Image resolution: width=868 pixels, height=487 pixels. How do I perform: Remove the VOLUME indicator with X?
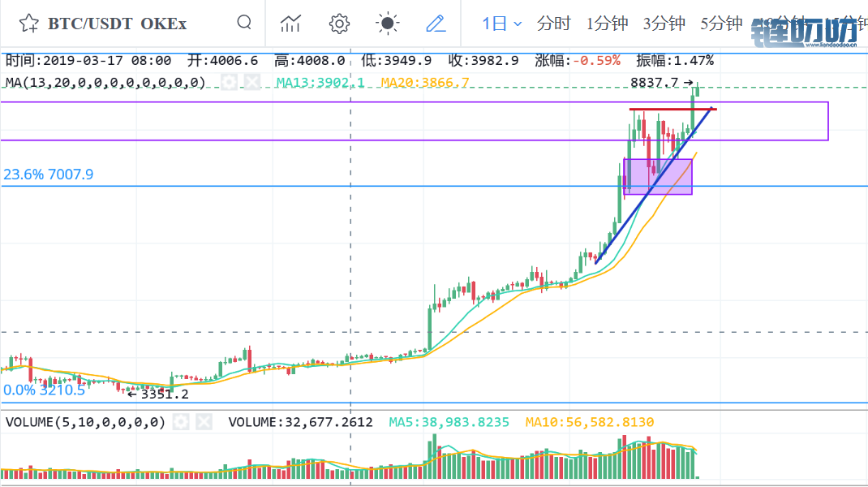pos(204,422)
